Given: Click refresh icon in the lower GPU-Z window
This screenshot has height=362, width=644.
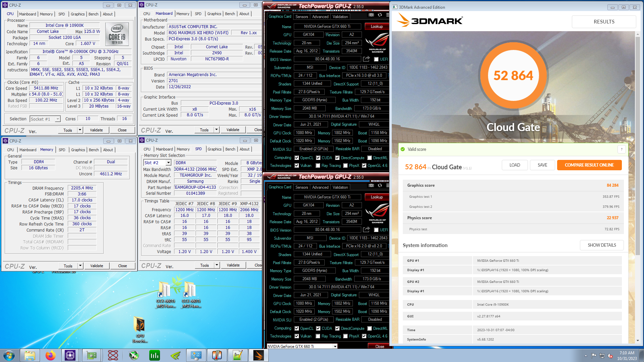Looking at the screenshot, I should [x=380, y=185].
